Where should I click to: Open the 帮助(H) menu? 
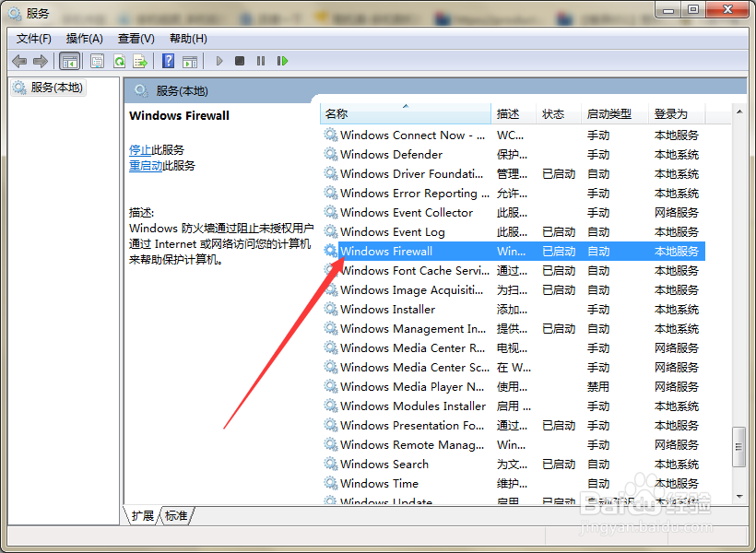click(x=188, y=39)
